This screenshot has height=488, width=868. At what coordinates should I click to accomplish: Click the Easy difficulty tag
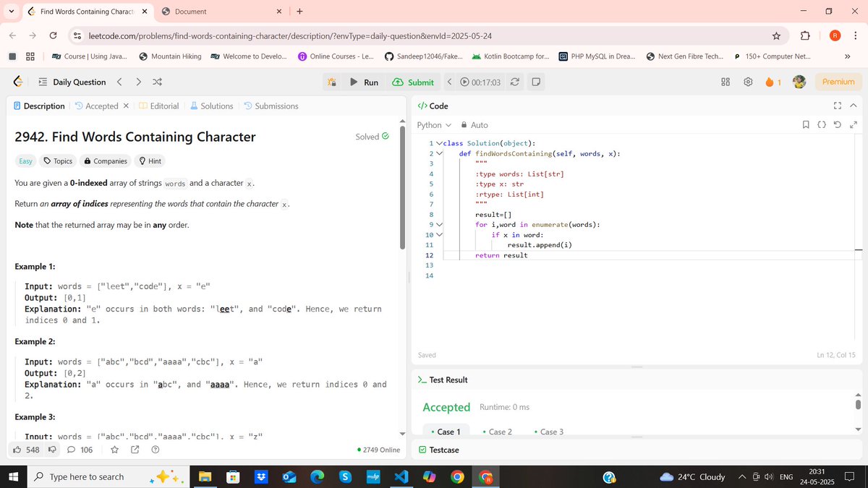(25, 161)
